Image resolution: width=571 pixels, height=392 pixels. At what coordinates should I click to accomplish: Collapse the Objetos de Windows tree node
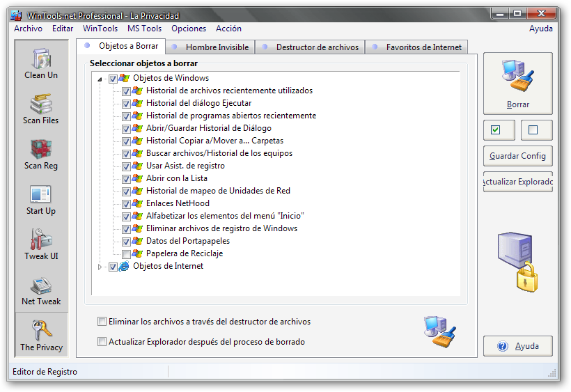pos(100,79)
